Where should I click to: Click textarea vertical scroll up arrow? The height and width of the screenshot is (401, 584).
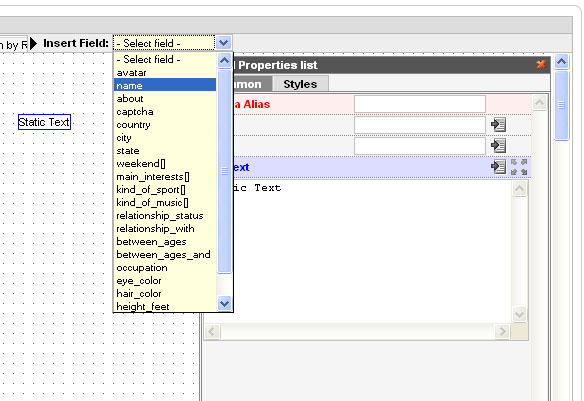point(520,189)
